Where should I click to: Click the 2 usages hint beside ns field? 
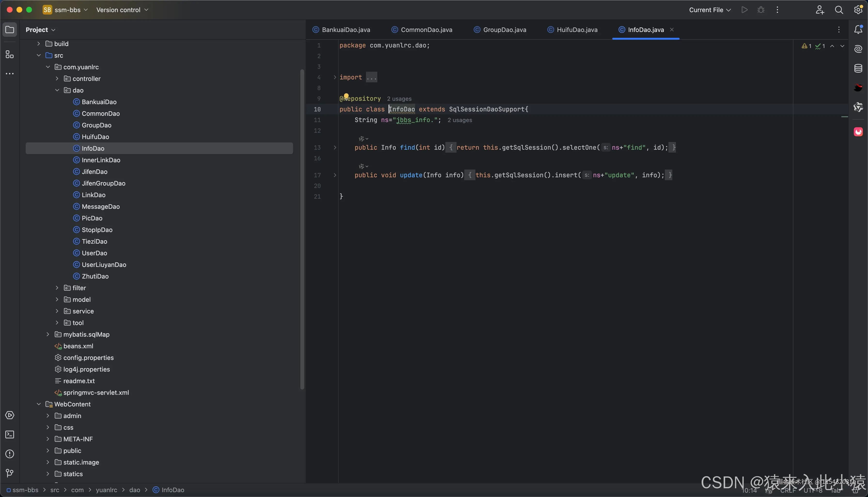pos(460,120)
